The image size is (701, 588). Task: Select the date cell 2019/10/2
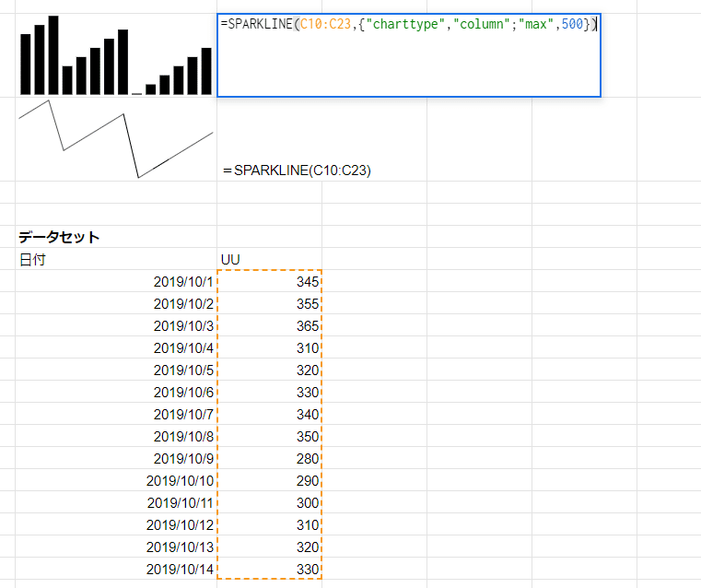116,303
